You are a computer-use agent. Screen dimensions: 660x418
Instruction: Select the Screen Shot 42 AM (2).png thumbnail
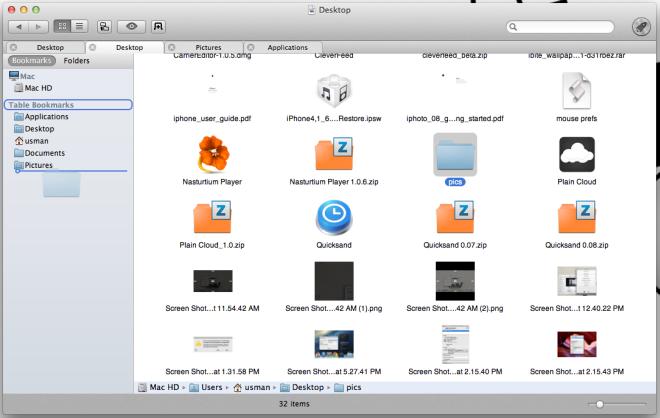455,281
